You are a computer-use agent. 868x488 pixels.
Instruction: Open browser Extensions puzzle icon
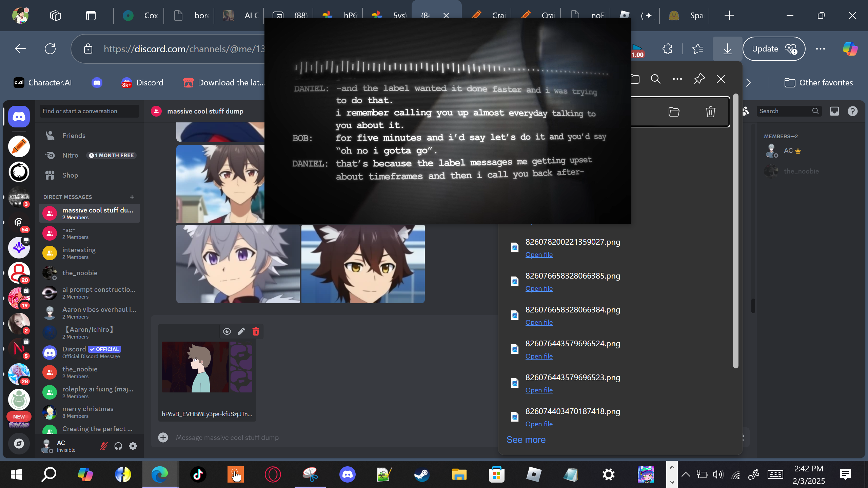coord(667,49)
